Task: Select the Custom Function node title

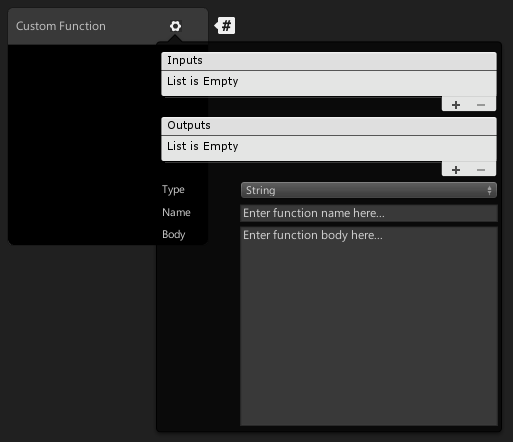Action: tap(61, 26)
